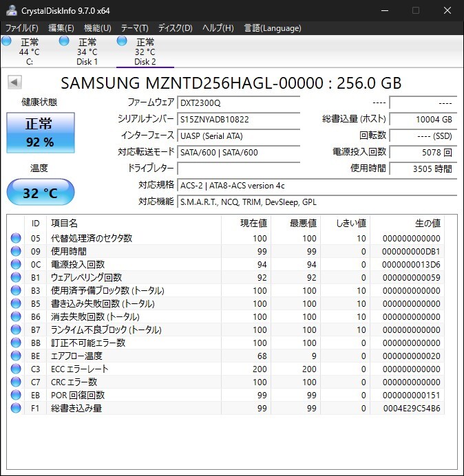Click the 正常 92 % health status button
This screenshot has height=476, width=464.
coord(41,133)
